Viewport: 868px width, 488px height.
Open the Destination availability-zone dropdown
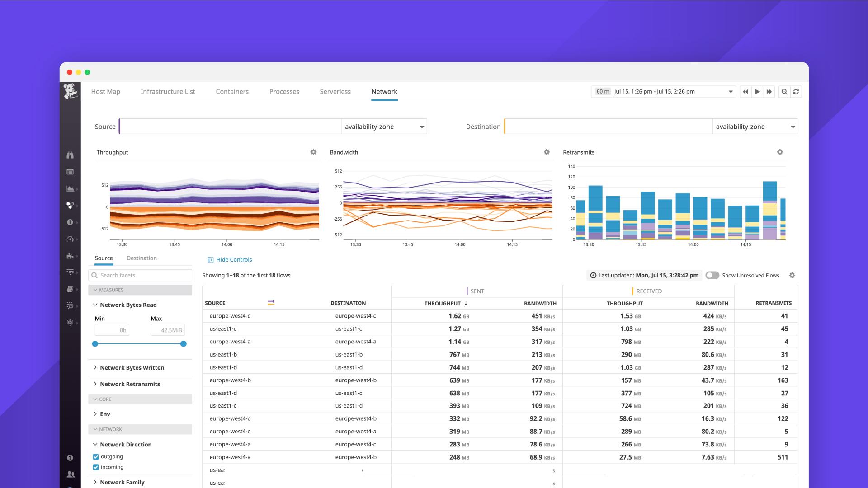754,127
